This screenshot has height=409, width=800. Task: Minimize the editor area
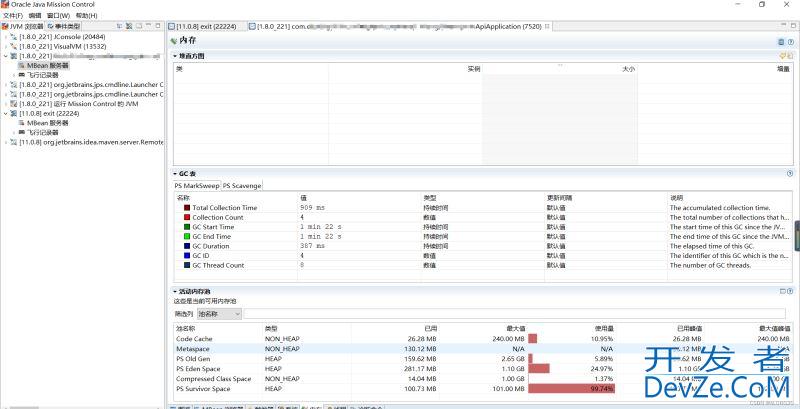pyautogui.click(x=784, y=25)
